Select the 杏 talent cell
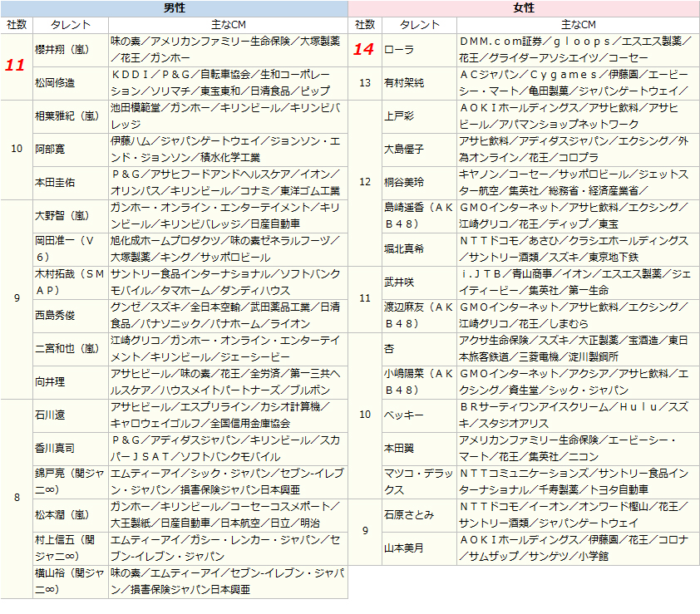The width and height of the screenshot is (700, 614). click(x=419, y=349)
